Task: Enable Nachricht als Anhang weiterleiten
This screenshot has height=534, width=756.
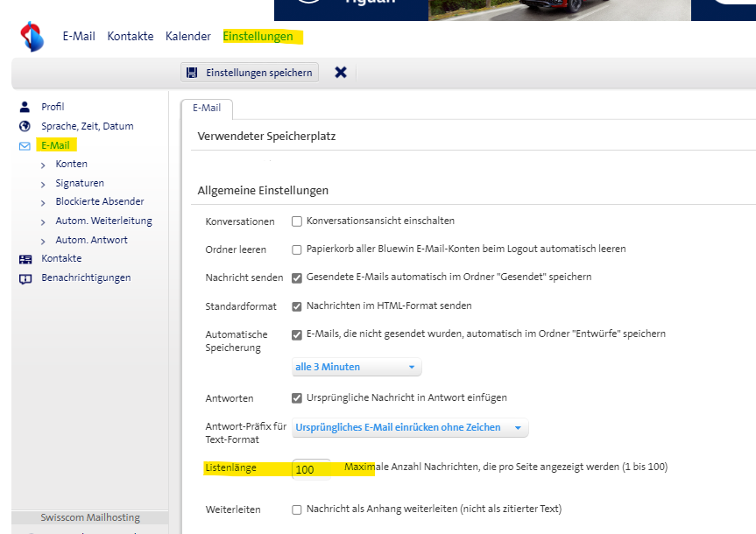Action: click(x=297, y=509)
